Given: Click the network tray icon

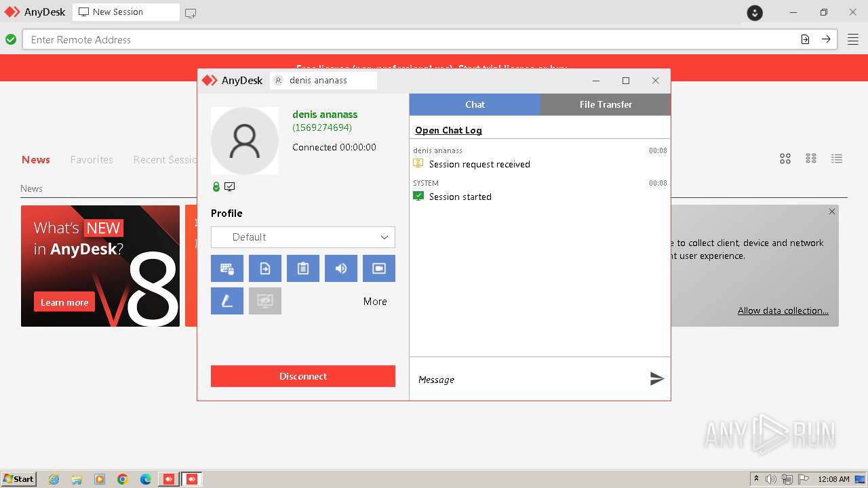Looking at the screenshot, I should point(787,479).
